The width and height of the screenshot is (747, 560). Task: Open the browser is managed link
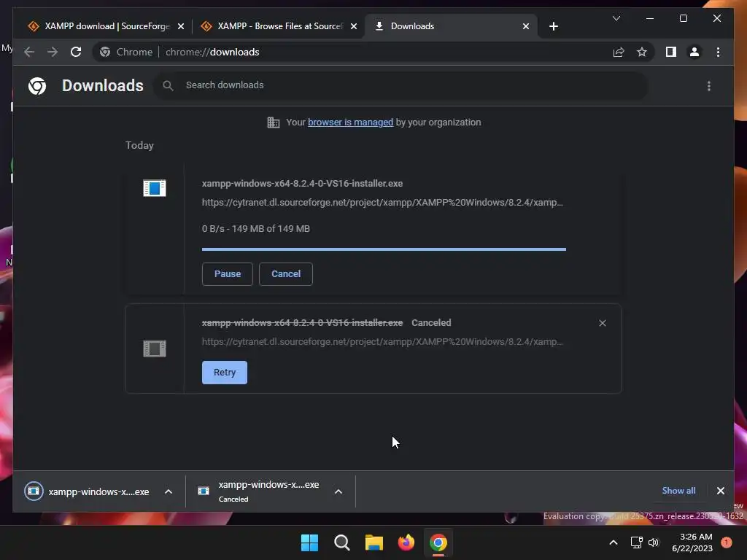(x=350, y=122)
